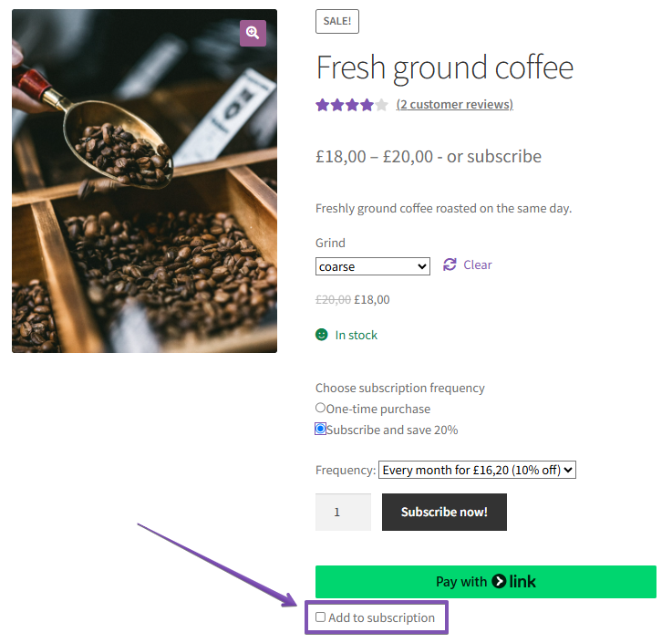Click the first purple rating star
Viewport: 672px width, 643px height.
[323, 105]
